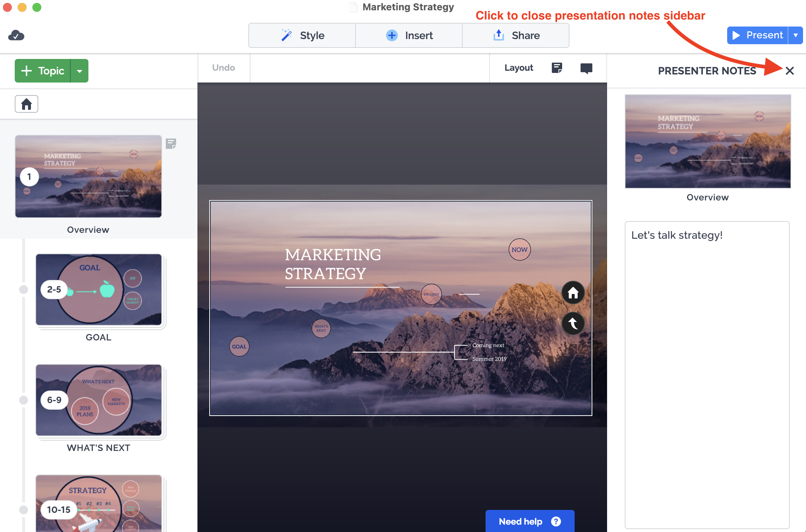Viewport: 806px width, 532px height.
Task: Expand the Present options dropdown arrow
Action: 796,35
